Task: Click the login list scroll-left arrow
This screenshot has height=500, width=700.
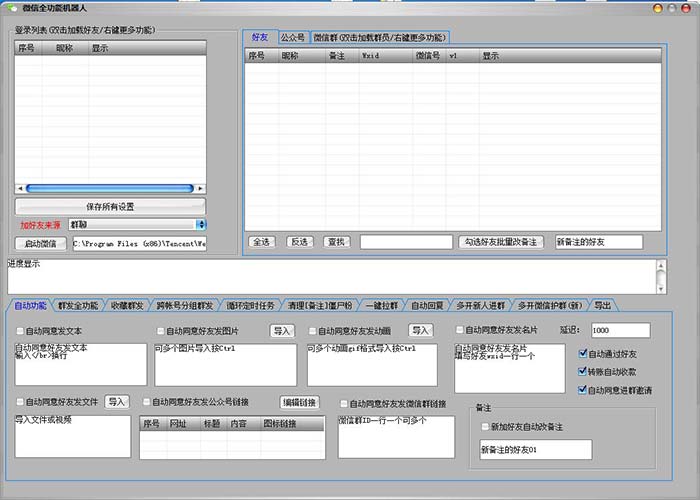Action: (20, 189)
